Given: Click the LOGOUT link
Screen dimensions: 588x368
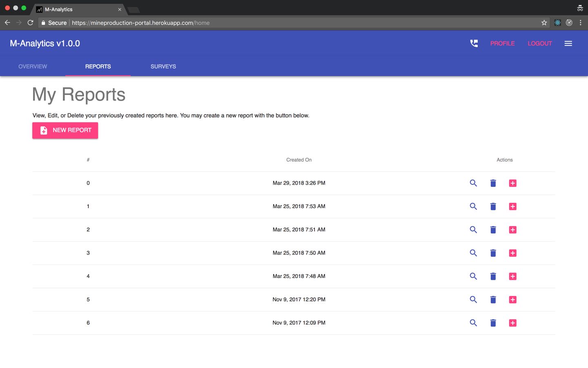Looking at the screenshot, I should (540, 43).
